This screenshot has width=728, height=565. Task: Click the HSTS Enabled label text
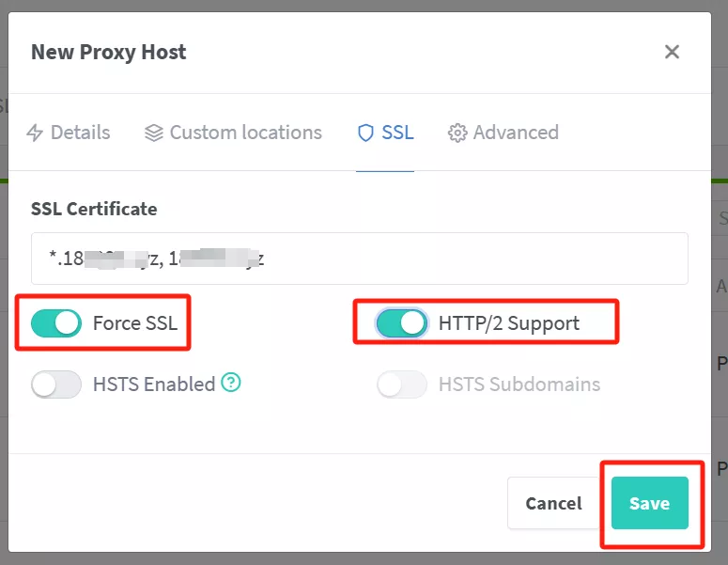click(x=153, y=384)
